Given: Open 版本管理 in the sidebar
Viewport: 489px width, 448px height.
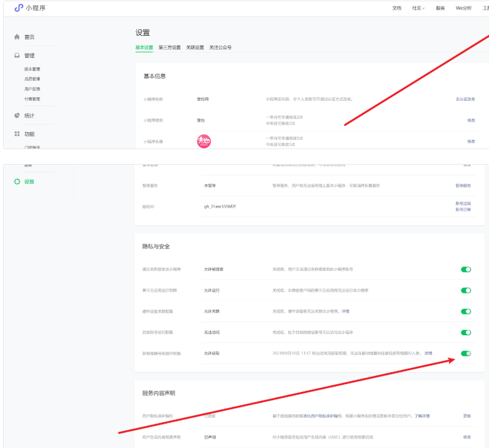Looking at the screenshot, I should tap(32, 69).
